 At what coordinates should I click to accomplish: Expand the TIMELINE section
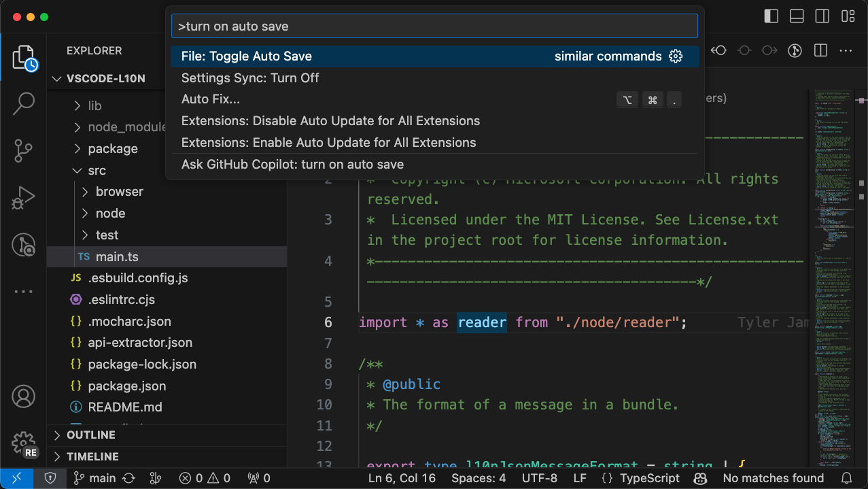pyautogui.click(x=92, y=456)
